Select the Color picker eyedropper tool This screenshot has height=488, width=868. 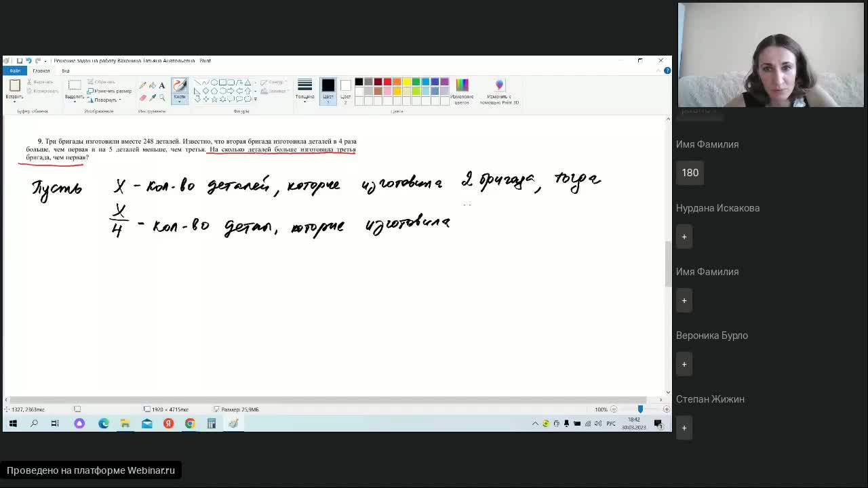tap(153, 98)
